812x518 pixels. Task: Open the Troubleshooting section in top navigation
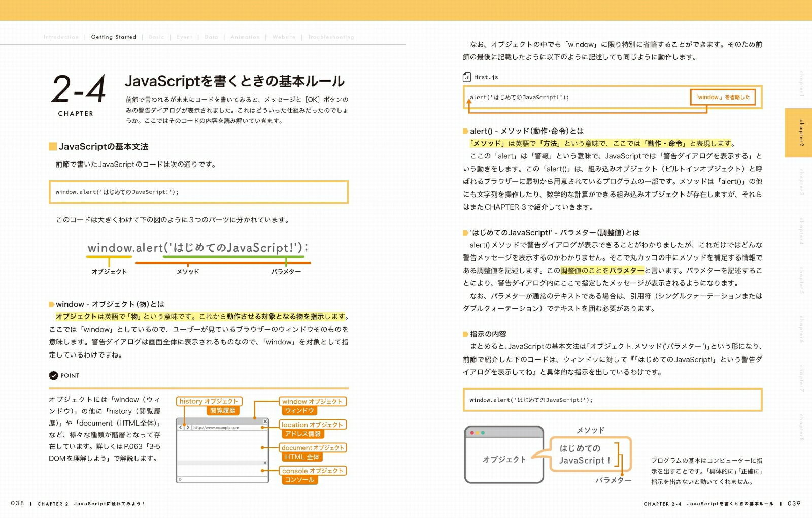click(x=330, y=37)
